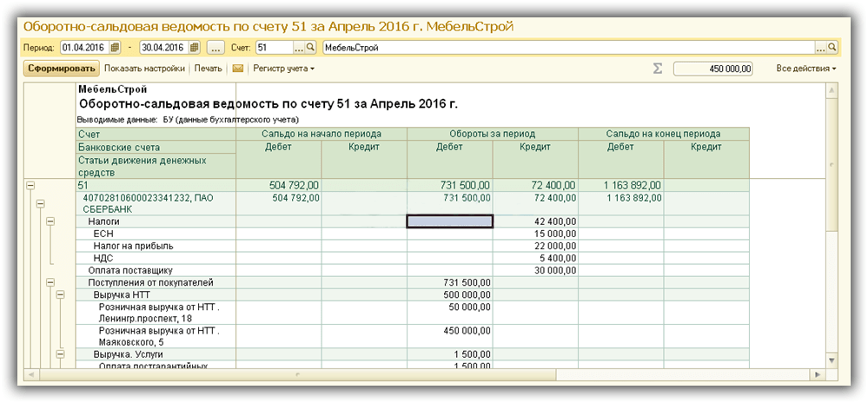Click the sum field showing 450 000,00
This screenshot has width=868, height=403.
coord(712,68)
